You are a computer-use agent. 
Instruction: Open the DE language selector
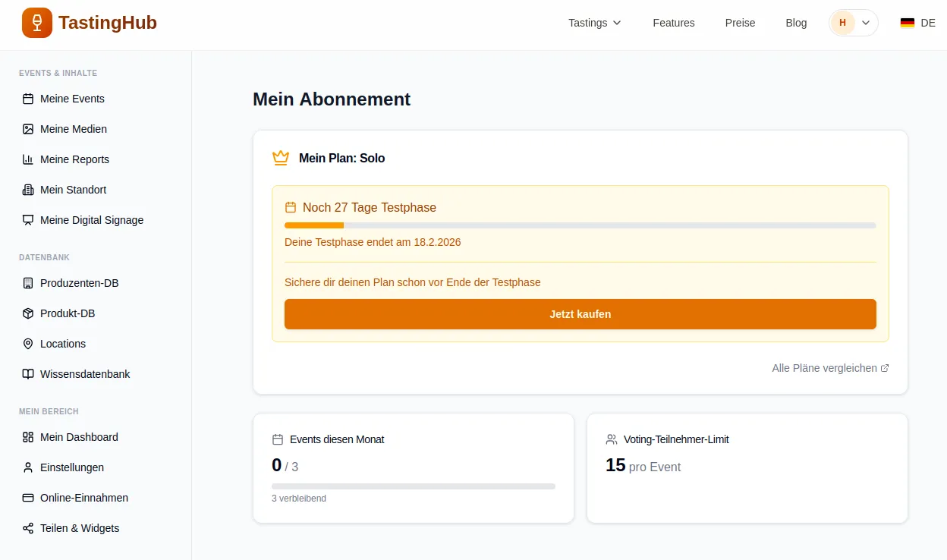click(917, 23)
